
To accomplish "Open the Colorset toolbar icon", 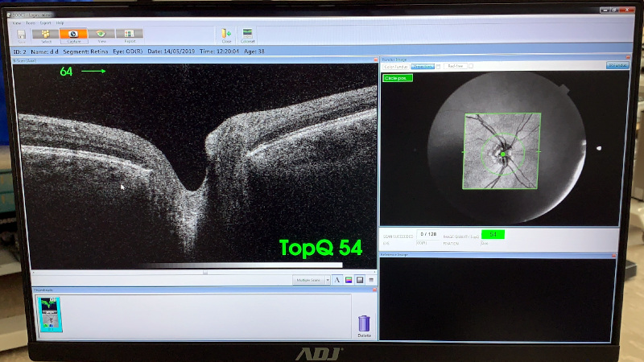I will tap(248, 35).
